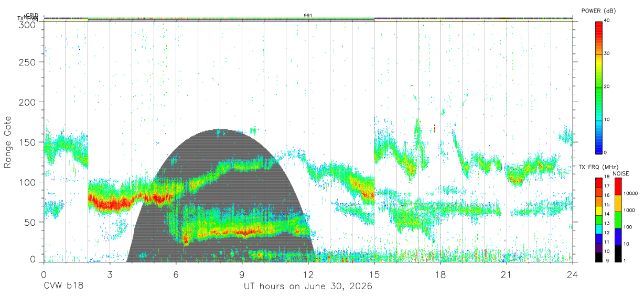Click the 3 hour tick on UT axis
The height and width of the screenshot is (297, 644).
tap(110, 274)
